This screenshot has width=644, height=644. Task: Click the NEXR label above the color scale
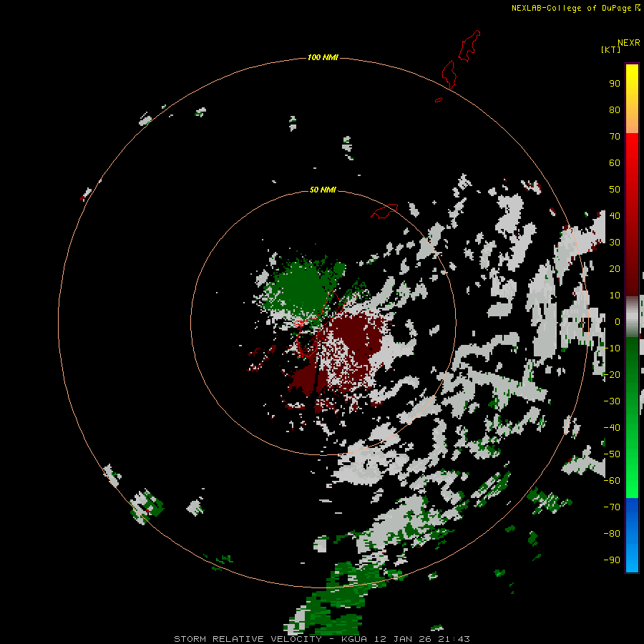(628, 43)
